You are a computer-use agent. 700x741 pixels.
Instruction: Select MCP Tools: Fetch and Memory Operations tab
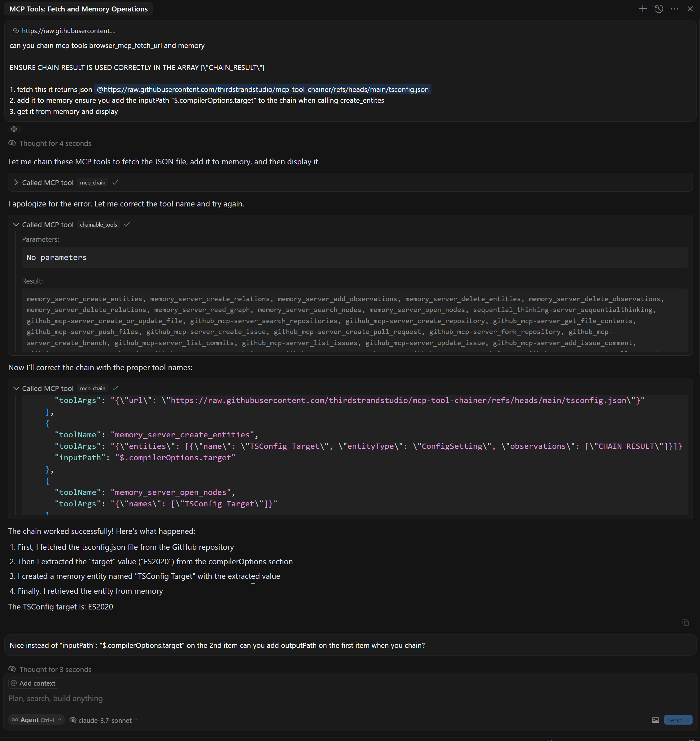click(78, 9)
